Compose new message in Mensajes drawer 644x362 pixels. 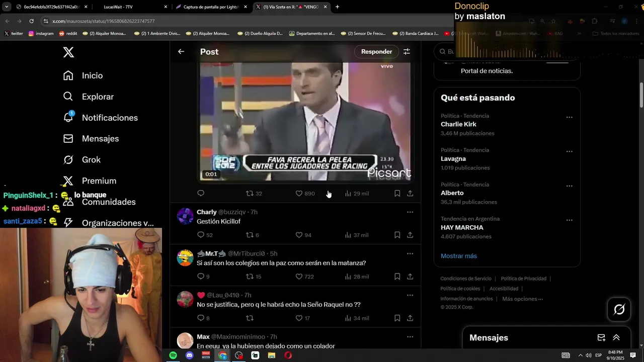[601, 337]
